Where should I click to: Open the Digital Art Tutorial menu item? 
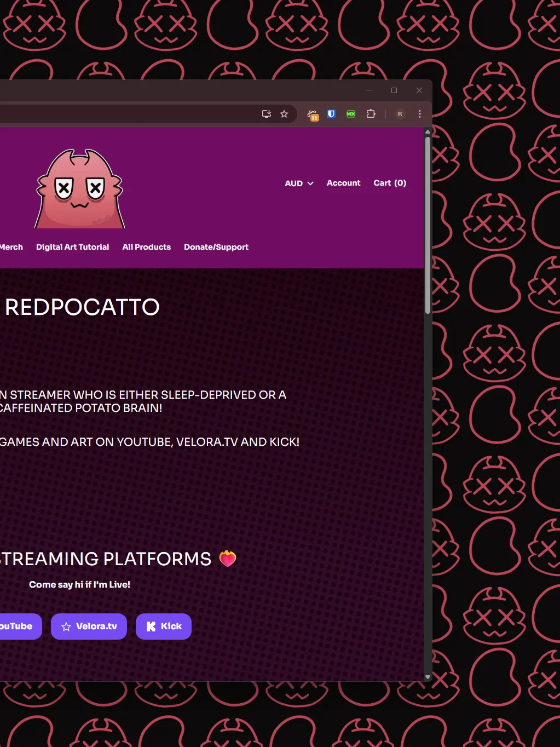coord(73,247)
